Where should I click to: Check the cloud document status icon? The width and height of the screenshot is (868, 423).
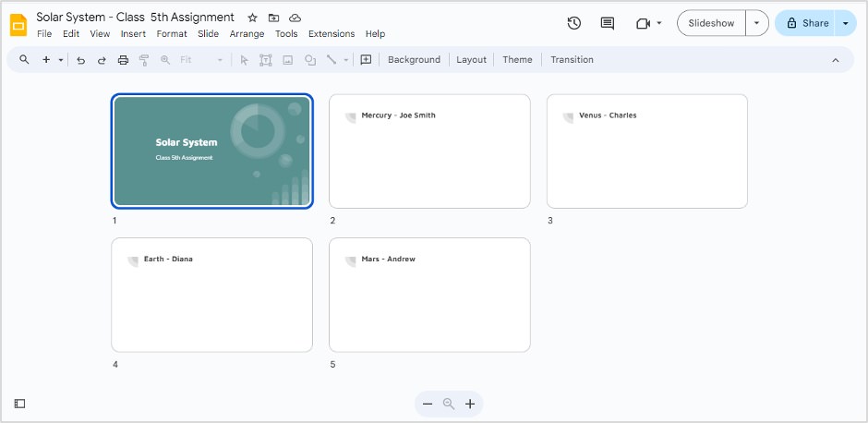(295, 18)
